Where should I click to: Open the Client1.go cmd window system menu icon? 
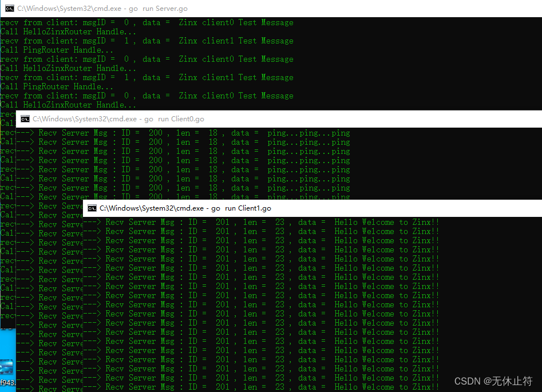pyautogui.click(x=92, y=208)
